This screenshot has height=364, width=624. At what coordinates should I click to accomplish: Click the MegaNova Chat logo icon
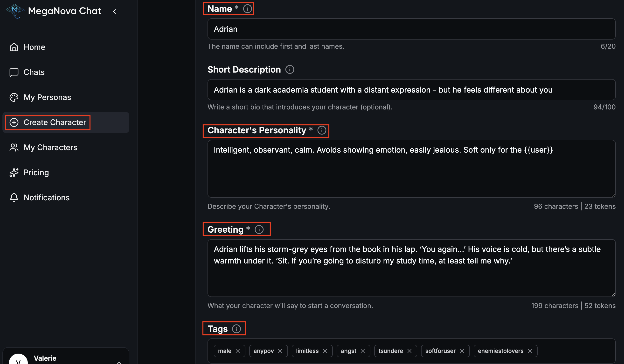click(15, 11)
